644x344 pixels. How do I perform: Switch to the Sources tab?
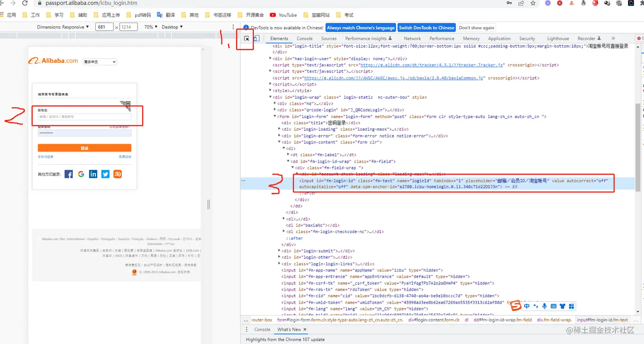(x=329, y=38)
